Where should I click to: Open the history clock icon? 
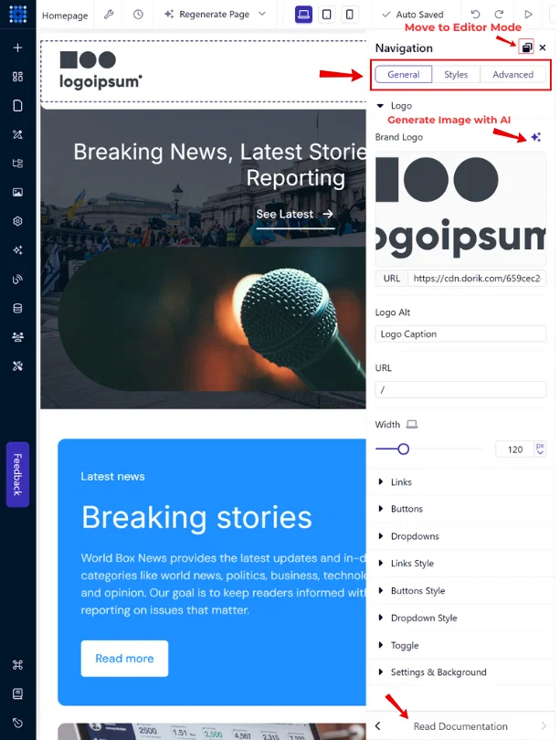click(138, 15)
